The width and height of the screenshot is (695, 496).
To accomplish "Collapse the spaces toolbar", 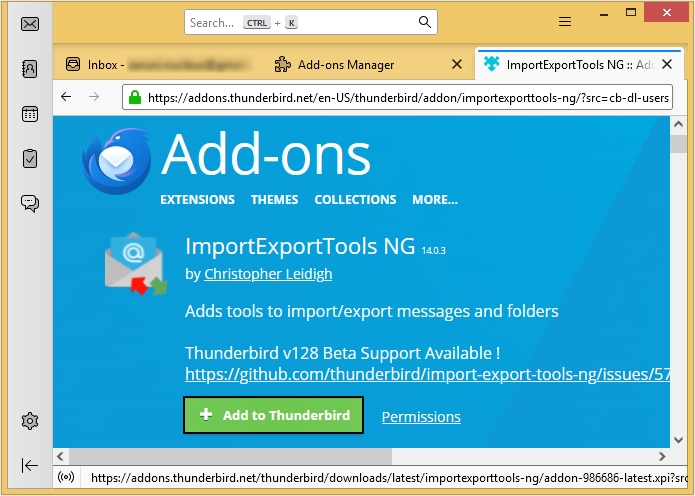I will click(30, 465).
